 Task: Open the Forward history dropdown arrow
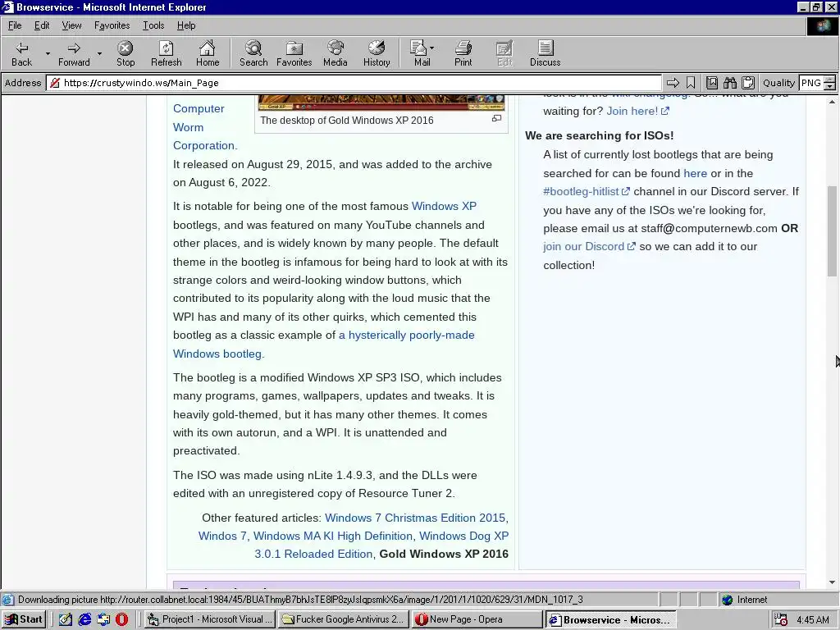point(99,53)
